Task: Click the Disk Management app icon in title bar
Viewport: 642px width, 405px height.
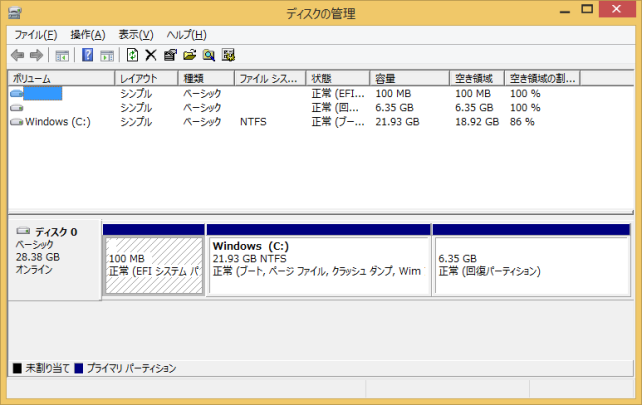Action: click(x=14, y=13)
